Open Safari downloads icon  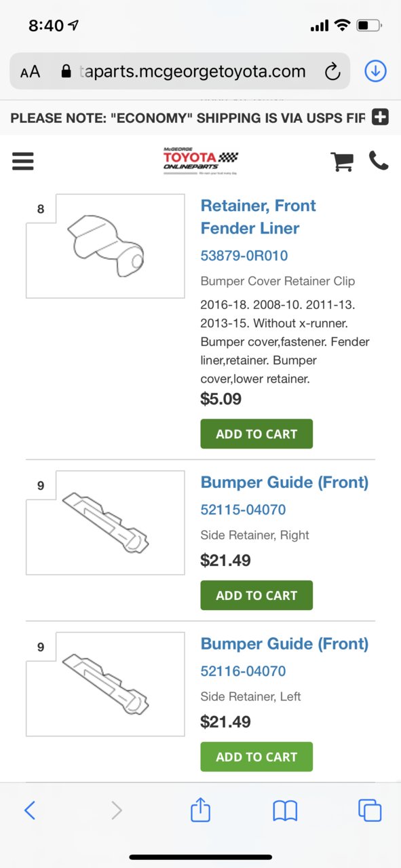click(x=375, y=71)
